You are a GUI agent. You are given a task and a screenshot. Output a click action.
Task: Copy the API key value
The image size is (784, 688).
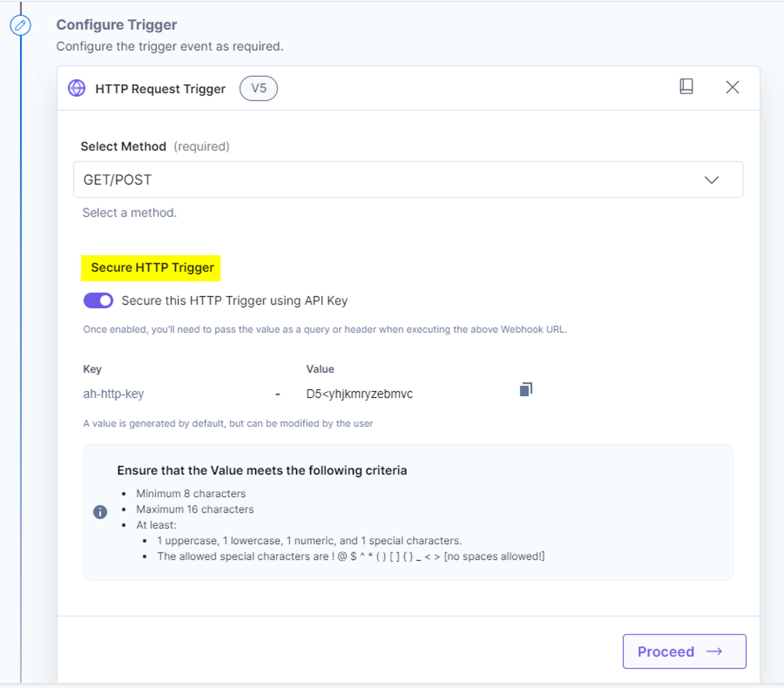[x=526, y=389]
